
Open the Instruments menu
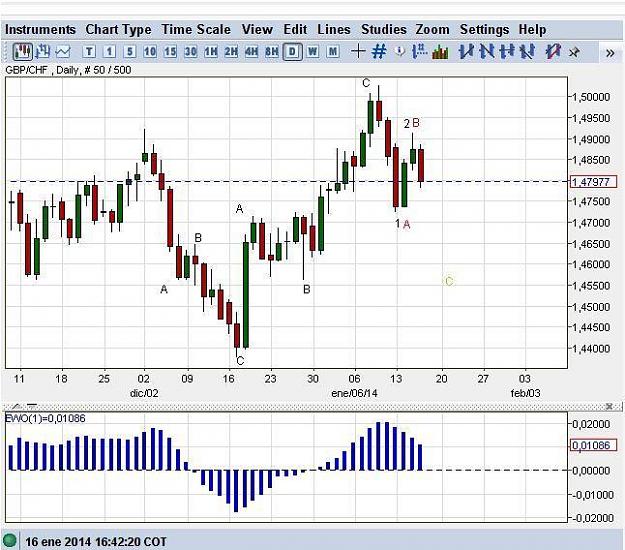click(40, 29)
